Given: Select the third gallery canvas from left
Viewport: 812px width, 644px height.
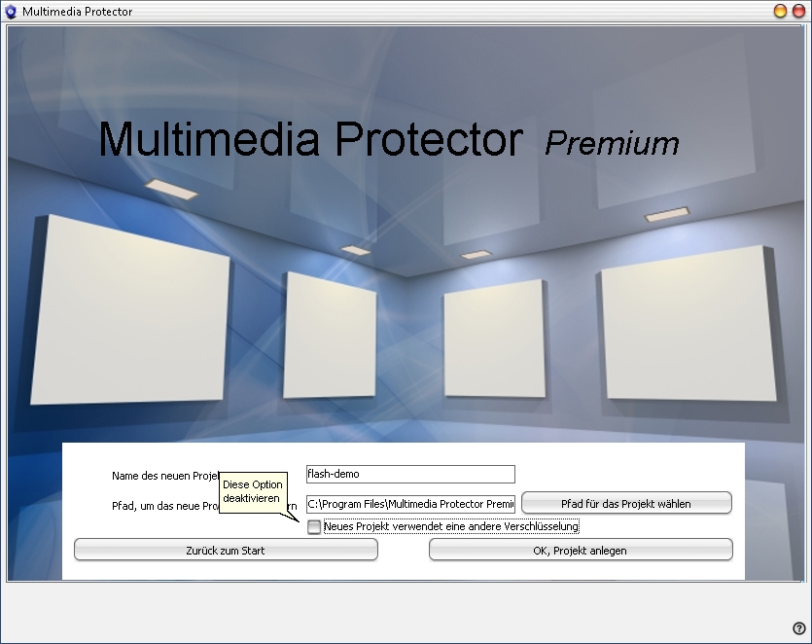Looking at the screenshot, I should click(x=494, y=338).
